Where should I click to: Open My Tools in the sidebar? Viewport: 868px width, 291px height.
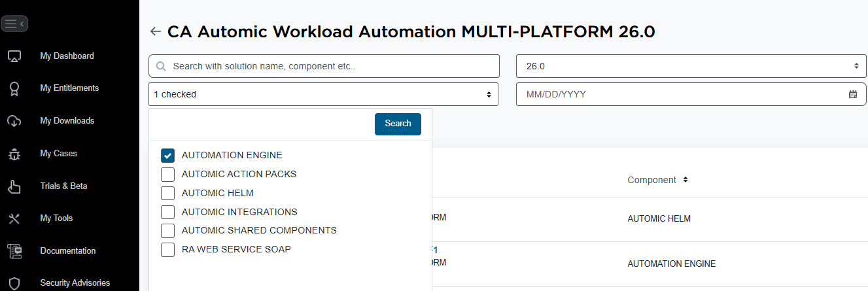[x=56, y=218]
